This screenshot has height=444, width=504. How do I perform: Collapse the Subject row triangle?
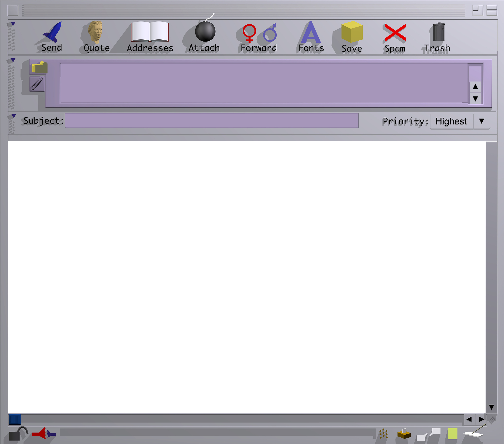[x=14, y=116]
